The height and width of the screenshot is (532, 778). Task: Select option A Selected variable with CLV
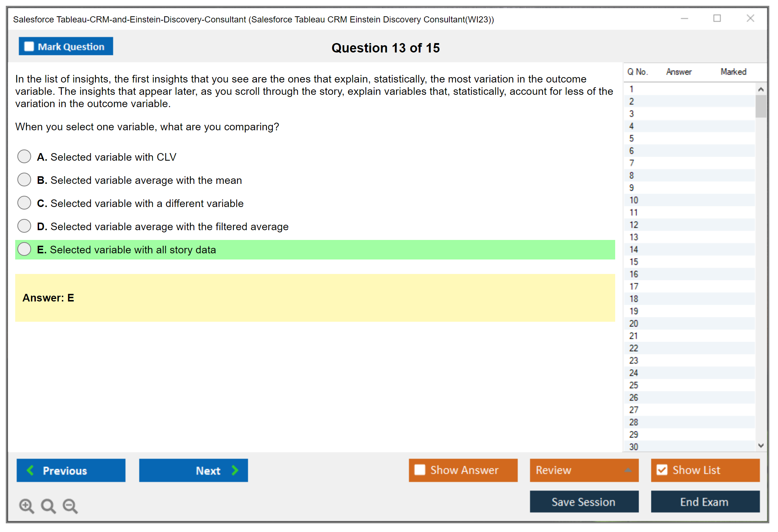tap(24, 157)
